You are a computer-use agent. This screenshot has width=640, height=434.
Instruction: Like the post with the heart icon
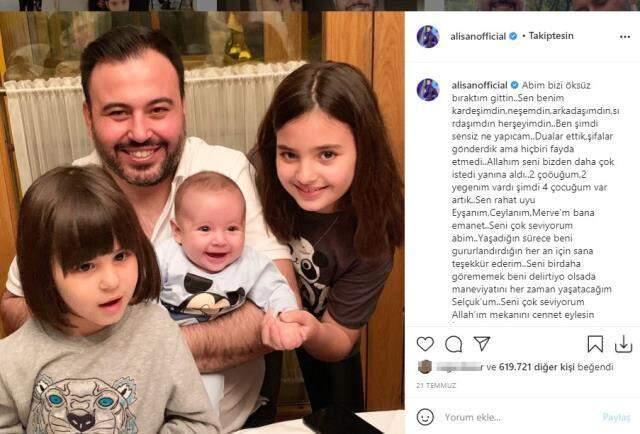(425, 344)
